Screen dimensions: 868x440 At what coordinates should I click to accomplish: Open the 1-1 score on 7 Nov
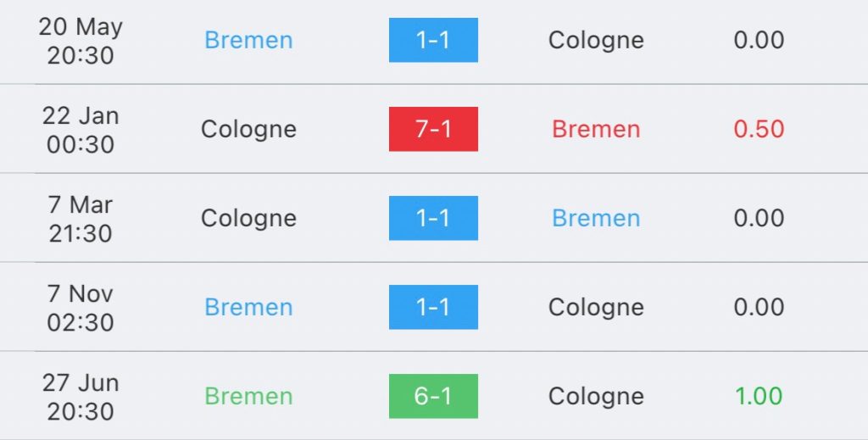(x=433, y=307)
